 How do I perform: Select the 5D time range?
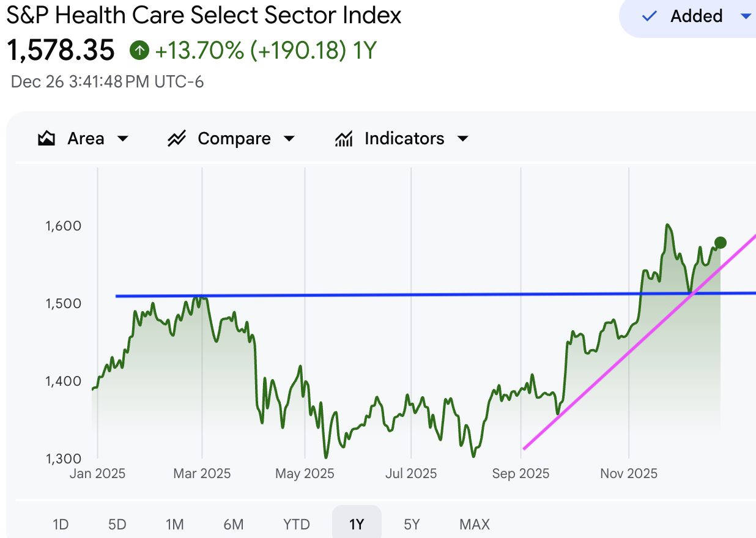coord(117,524)
